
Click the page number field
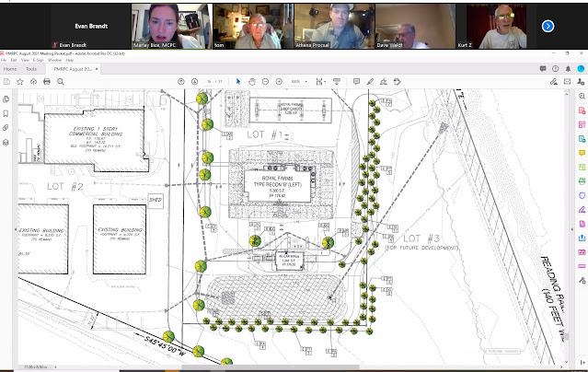(209, 81)
